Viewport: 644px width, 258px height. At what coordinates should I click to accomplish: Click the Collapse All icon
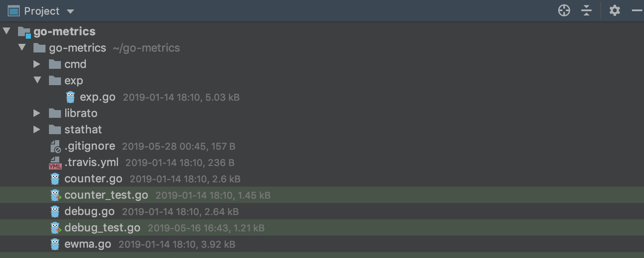pos(586,11)
